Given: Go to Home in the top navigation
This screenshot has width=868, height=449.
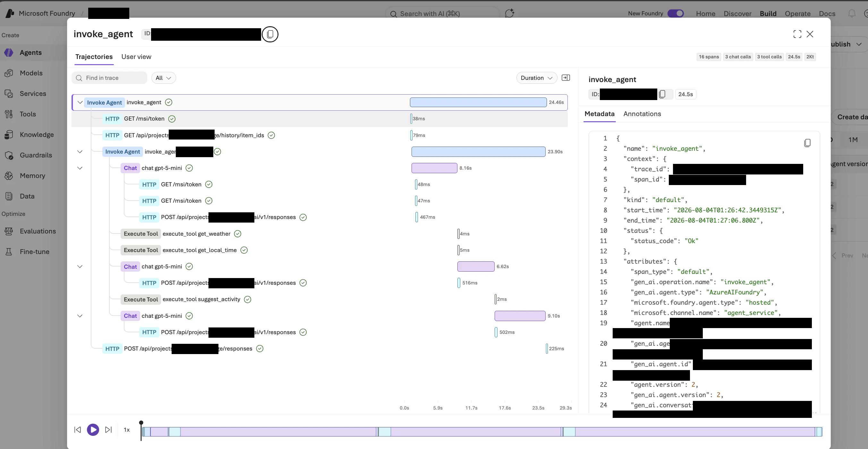Looking at the screenshot, I should (x=706, y=13).
